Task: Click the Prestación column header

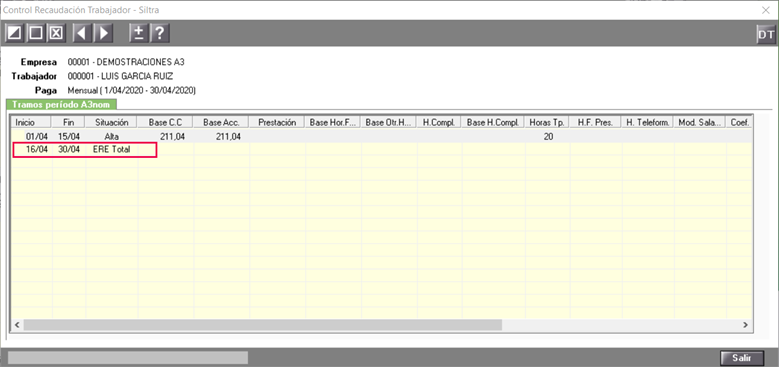Action: pyautogui.click(x=277, y=122)
